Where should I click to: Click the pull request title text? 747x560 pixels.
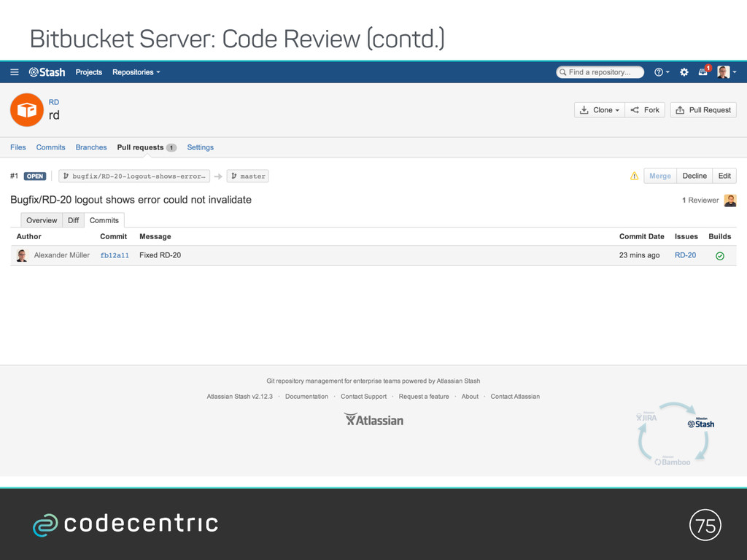131,200
